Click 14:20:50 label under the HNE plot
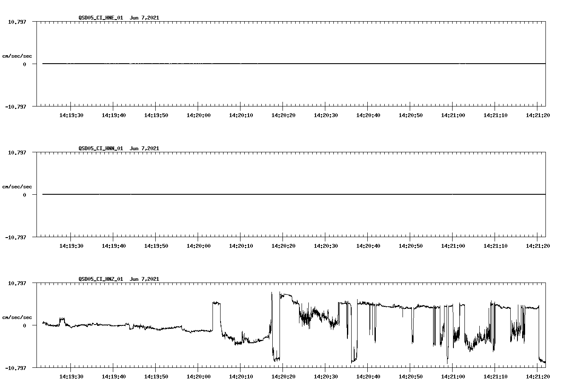Screen dimensions: 576x392 411,115
